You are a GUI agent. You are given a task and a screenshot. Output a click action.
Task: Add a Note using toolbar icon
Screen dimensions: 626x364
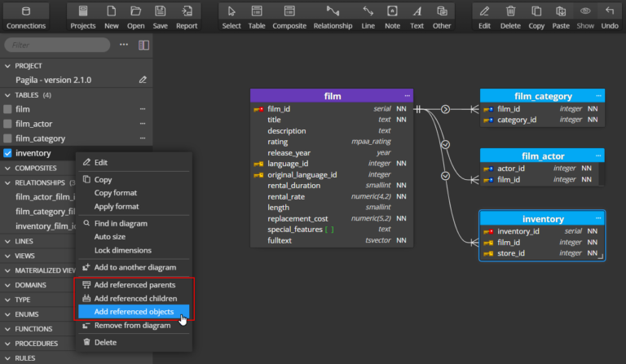[x=392, y=11]
